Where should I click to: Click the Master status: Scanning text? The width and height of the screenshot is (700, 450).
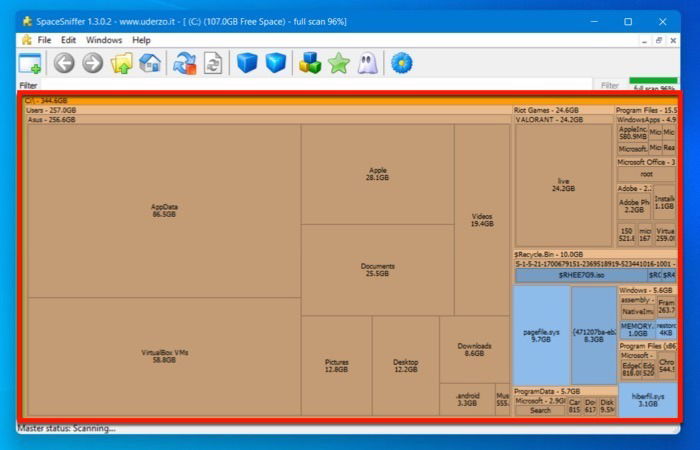pos(67,428)
